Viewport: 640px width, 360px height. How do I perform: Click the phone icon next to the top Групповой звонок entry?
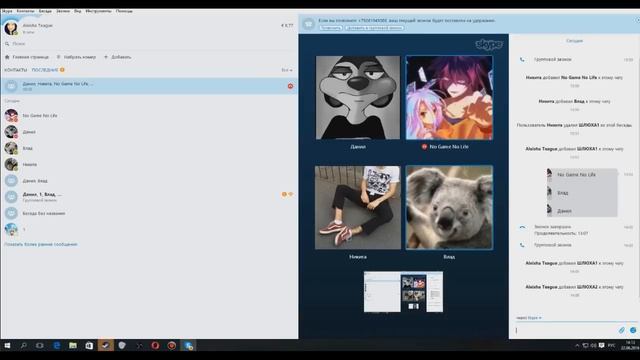click(x=522, y=60)
